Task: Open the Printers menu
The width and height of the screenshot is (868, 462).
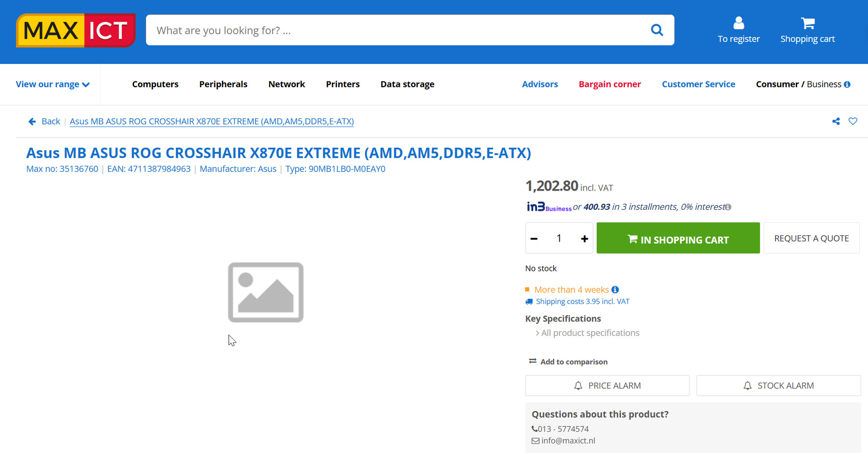Action: click(342, 84)
